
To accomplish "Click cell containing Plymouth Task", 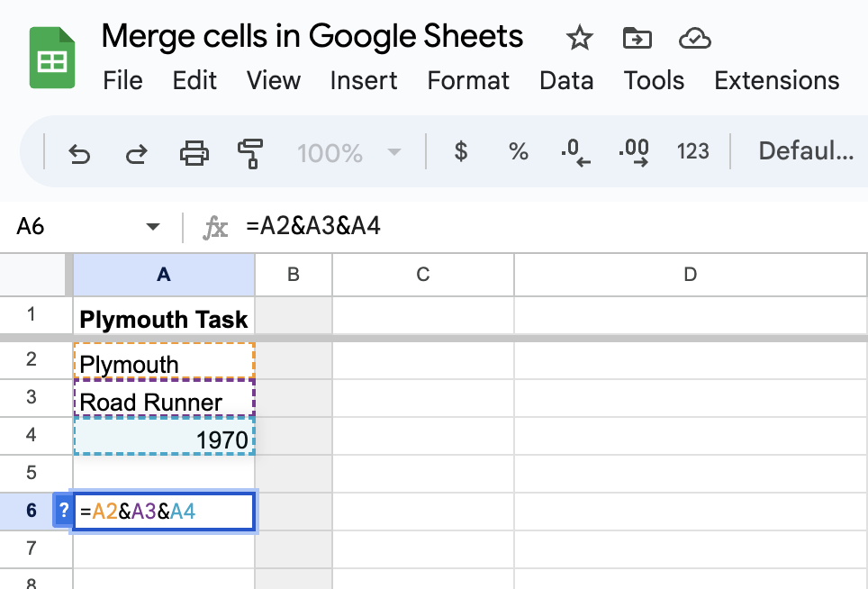I will click(x=164, y=315).
